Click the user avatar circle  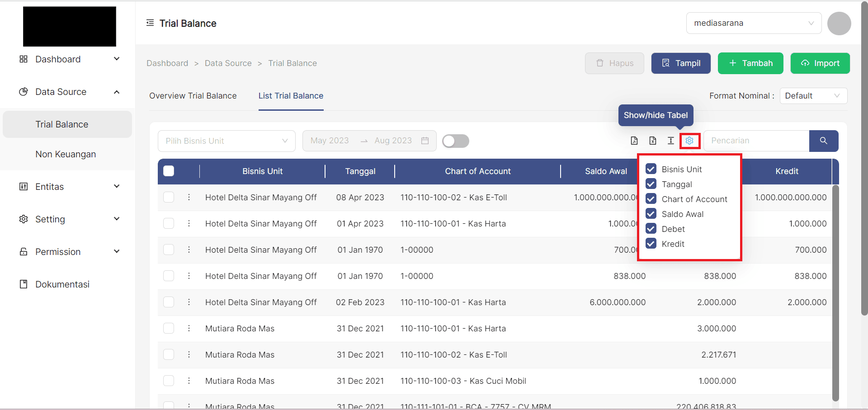(x=839, y=24)
